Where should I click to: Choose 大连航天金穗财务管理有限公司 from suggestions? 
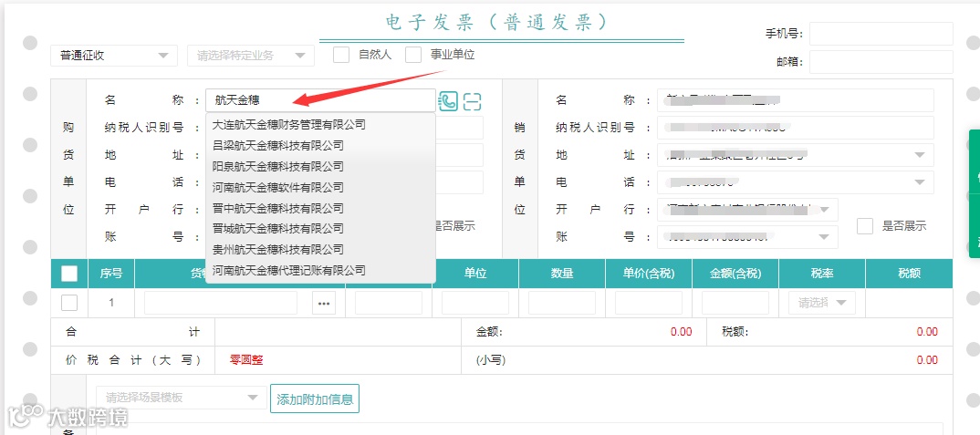tap(320, 125)
